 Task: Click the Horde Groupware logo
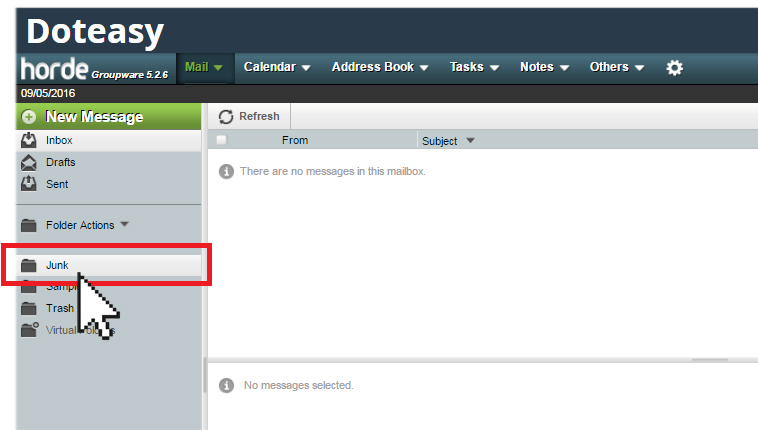[94, 69]
